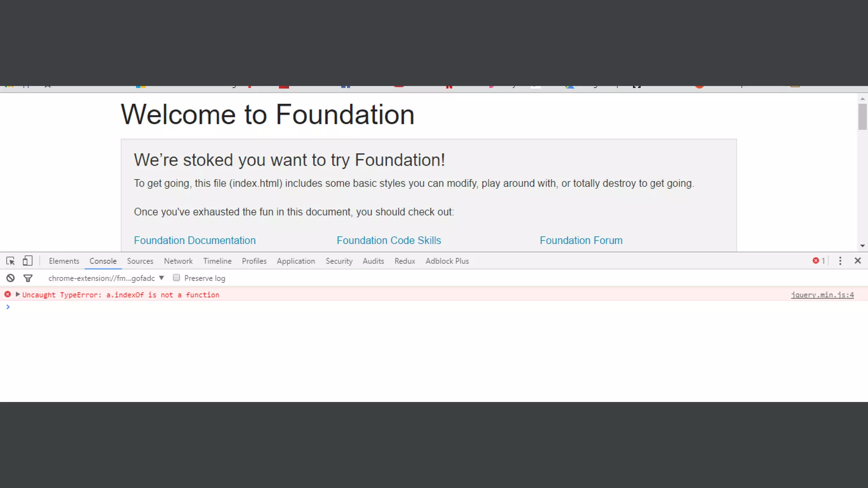Screen dimensions: 868x488
Task: Click the red error count indicator
Action: pyautogui.click(x=818, y=261)
